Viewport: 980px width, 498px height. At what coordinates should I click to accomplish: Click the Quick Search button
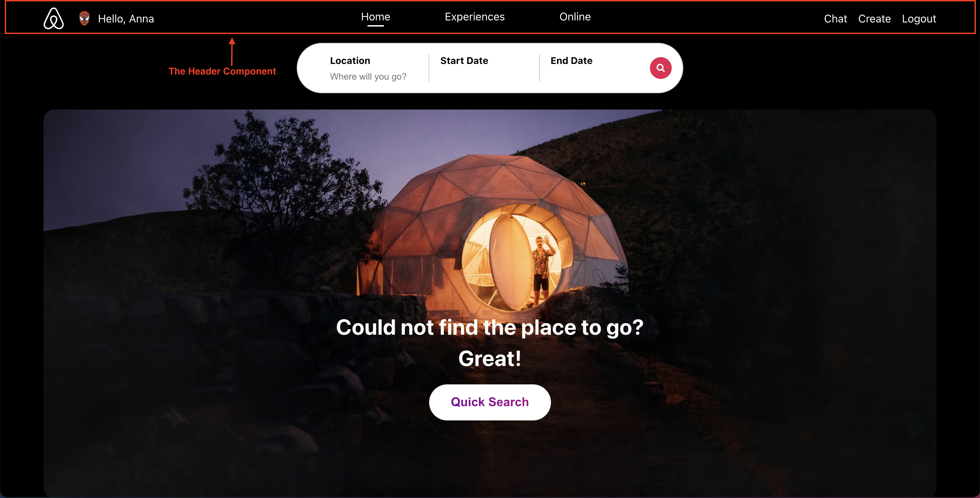(490, 402)
